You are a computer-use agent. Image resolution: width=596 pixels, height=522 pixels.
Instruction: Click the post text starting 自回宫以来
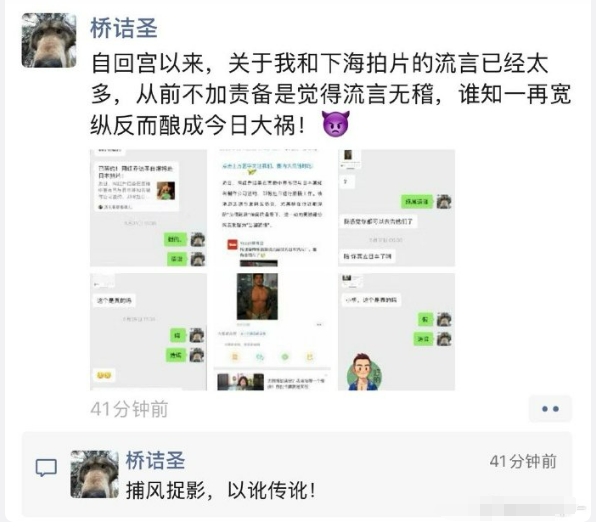[x=320, y=63]
